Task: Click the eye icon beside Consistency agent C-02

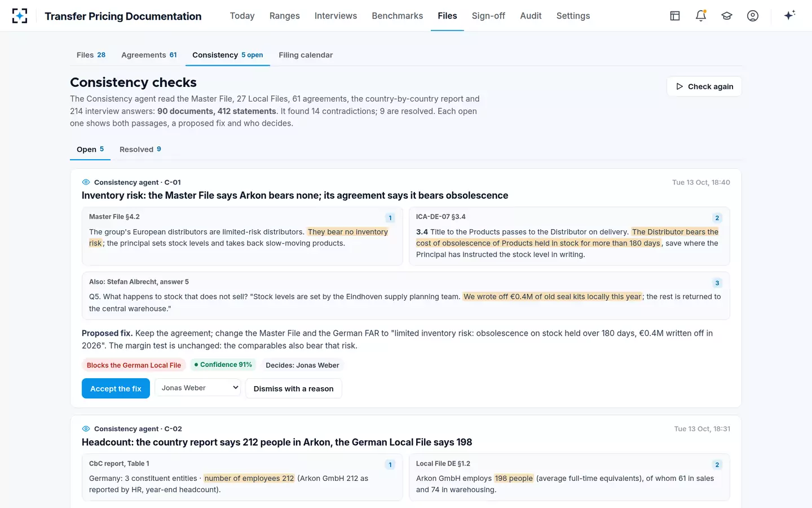Action: 86,429
